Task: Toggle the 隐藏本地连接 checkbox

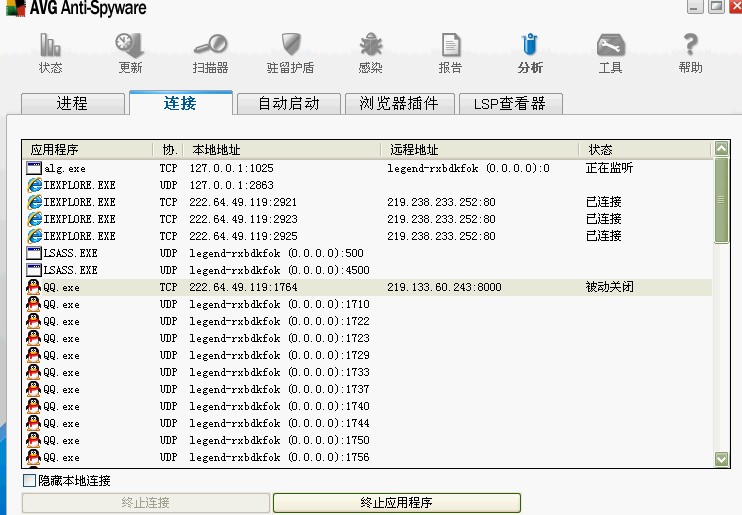Action: point(29,481)
